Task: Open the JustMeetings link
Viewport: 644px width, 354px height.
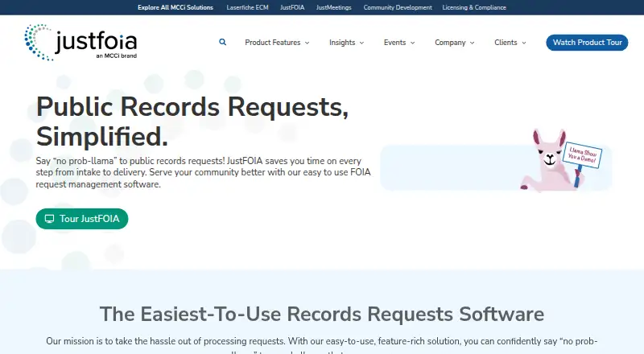Action: coord(333,7)
